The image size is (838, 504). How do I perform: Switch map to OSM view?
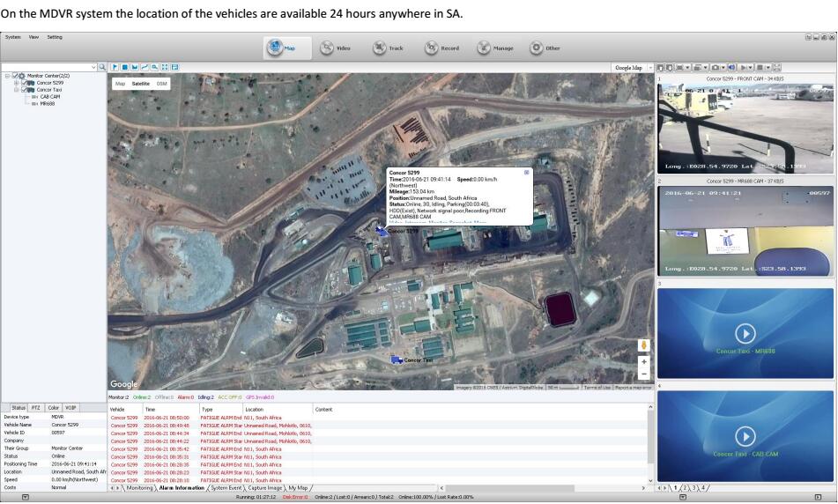tap(161, 84)
